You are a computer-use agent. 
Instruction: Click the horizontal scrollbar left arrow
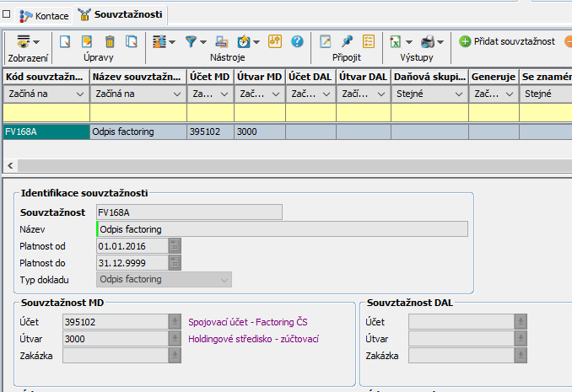pyautogui.click(x=9, y=166)
